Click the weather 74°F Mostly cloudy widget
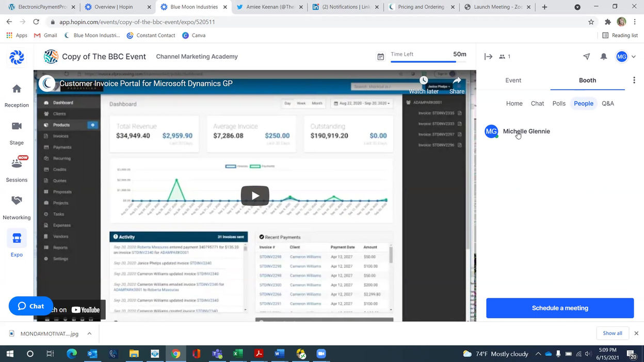The width and height of the screenshot is (644, 362). (496, 354)
